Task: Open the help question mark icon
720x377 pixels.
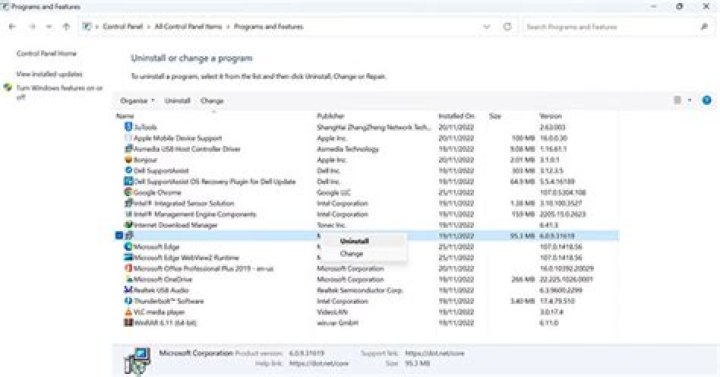Action: (x=707, y=100)
